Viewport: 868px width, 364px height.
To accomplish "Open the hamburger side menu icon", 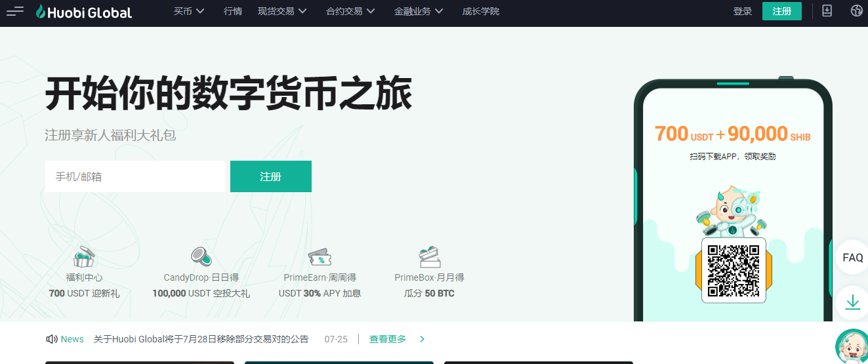I will tap(15, 11).
